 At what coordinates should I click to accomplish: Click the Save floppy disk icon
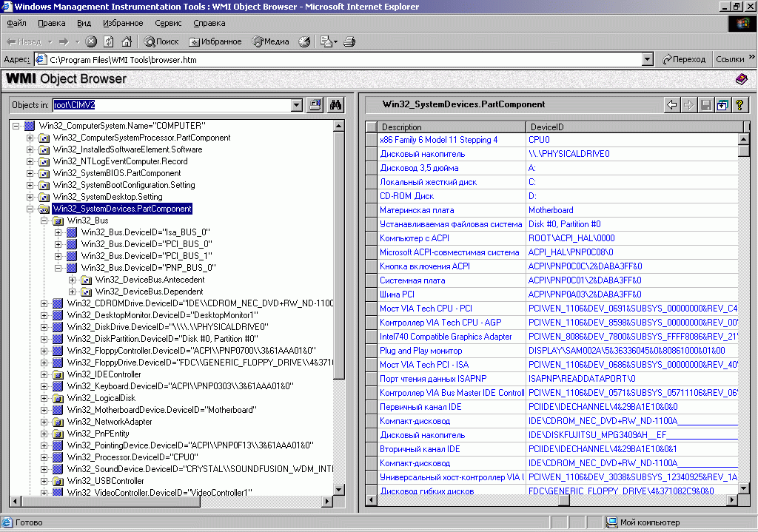(705, 105)
